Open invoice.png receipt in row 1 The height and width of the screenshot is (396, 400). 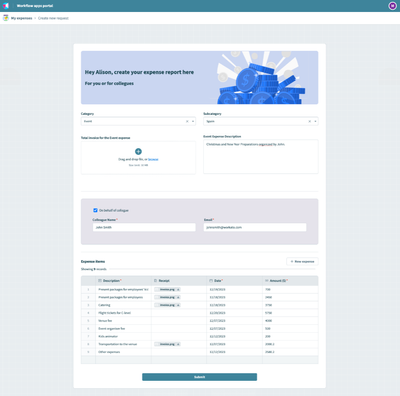[166, 289]
